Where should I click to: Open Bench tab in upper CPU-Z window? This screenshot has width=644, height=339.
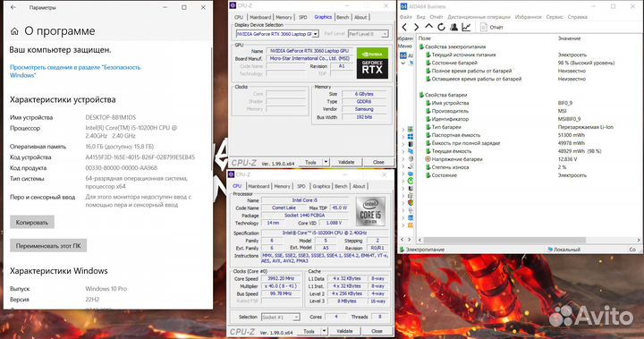[x=343, y=17]
